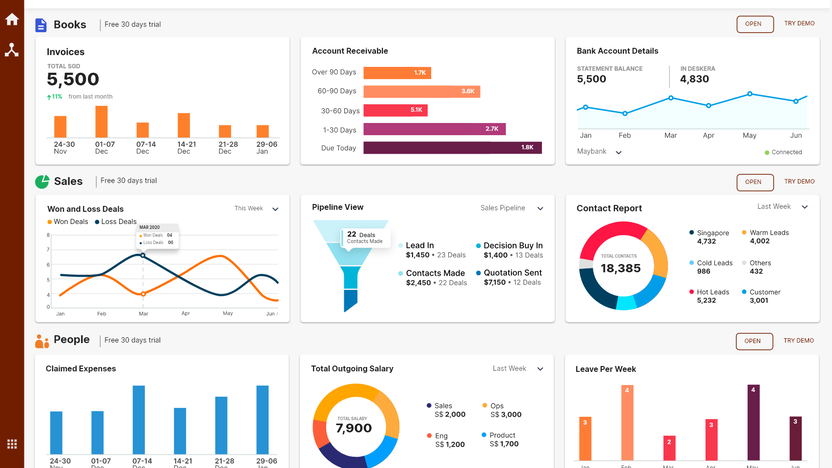Click the Ops S$ 3,000 salary legend
Image resolution: width=832 pixels, height=468 pixels.
(x=501, y=410)
